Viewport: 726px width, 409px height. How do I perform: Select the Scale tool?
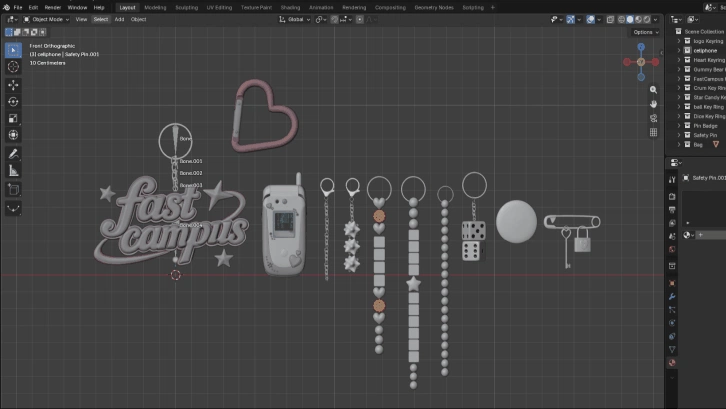click(13, 119)
